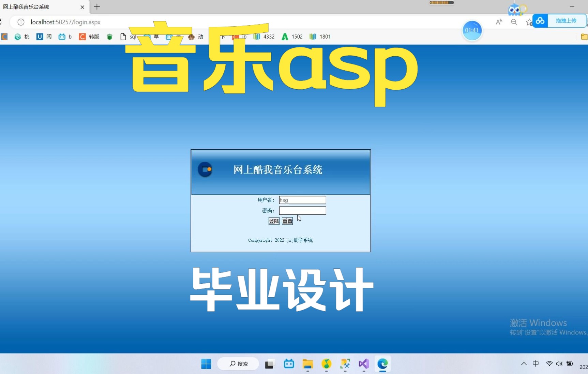This screenshot has height=374, width=588.
Task: Click the 中 input method indicator
Action: pos(536,364)
